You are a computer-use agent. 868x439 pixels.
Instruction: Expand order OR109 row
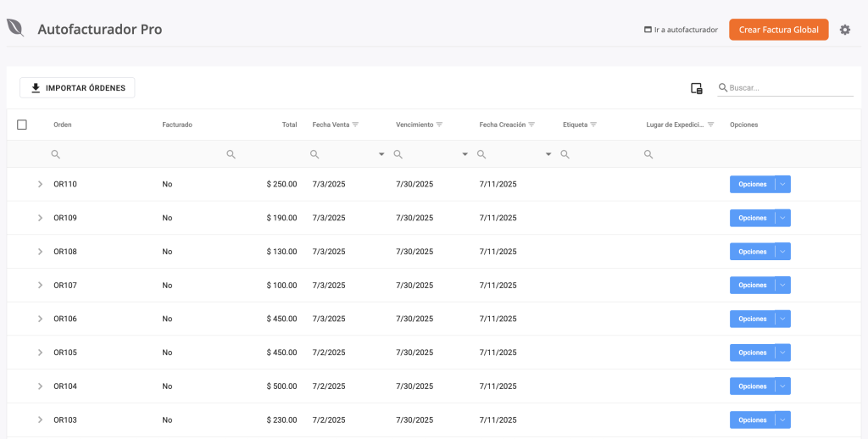[40, 218]
